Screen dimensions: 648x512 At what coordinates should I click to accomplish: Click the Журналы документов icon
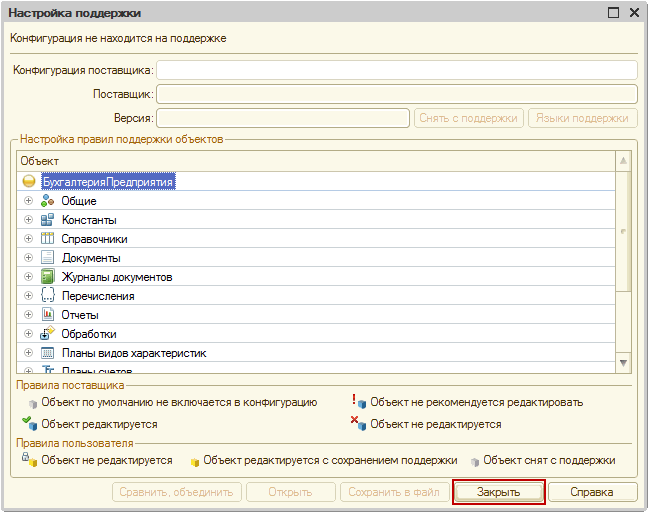click(x=47, y=277)
